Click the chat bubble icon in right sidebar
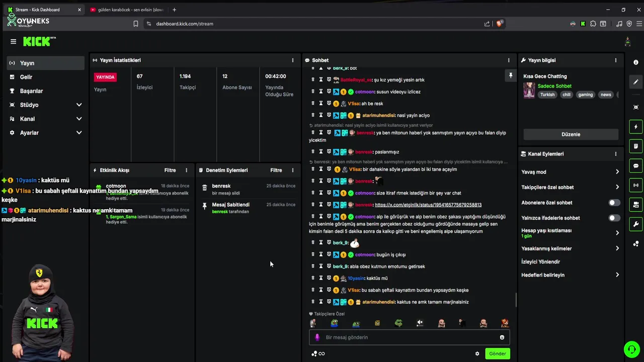Image resolution: width=644 pixels, height=362 pixels. coord(636,166)
